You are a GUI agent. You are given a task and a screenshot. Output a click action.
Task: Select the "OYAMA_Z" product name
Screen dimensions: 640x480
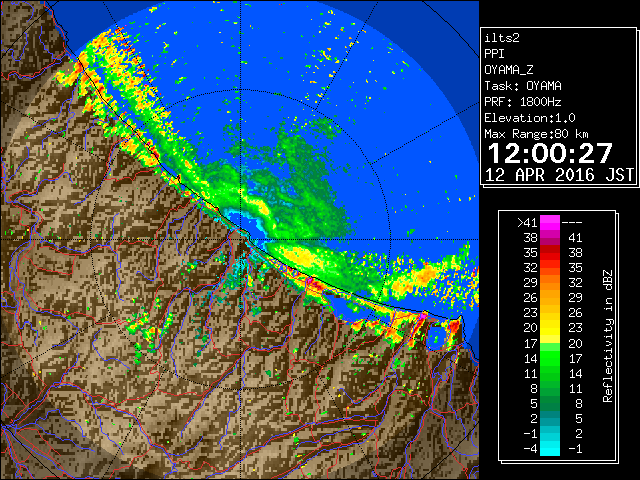(x=509, y=70)
